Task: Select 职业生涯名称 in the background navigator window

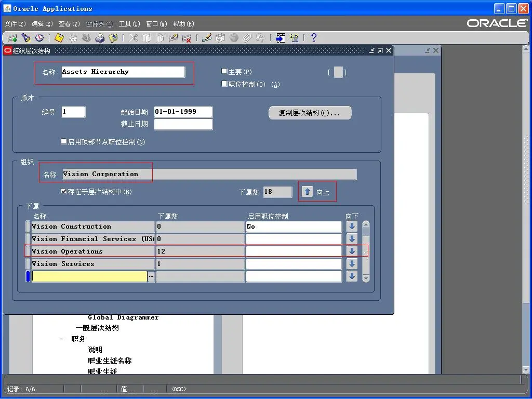Action: [x=110, y=361]
